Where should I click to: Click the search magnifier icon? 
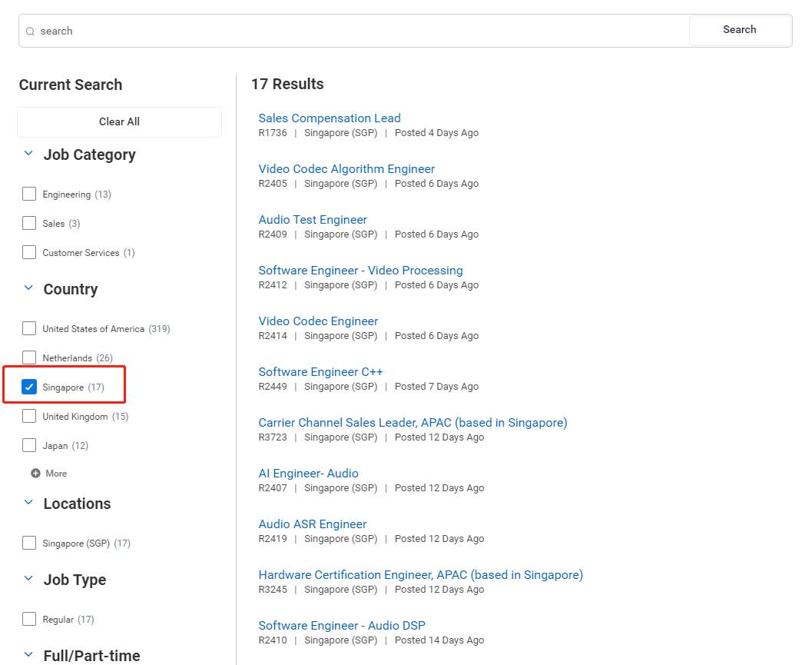click(x=31, y=32)
